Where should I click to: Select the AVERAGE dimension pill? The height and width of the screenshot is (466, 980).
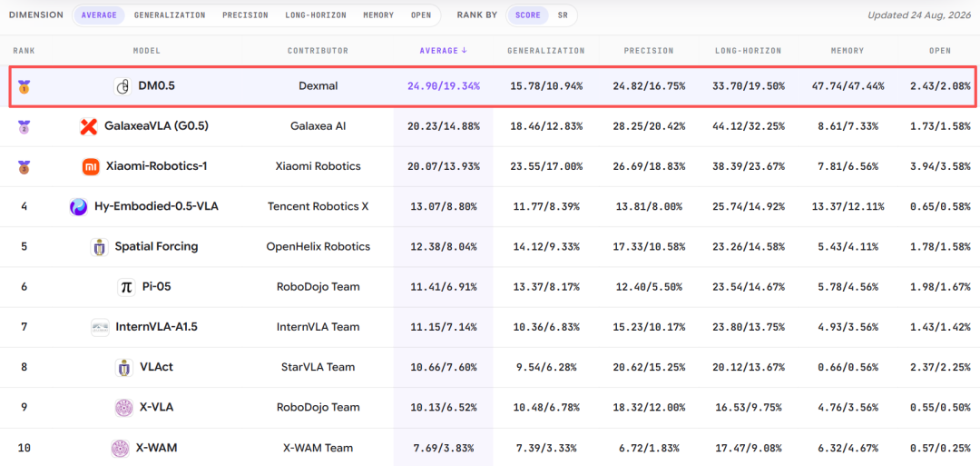tap(99, 15)
